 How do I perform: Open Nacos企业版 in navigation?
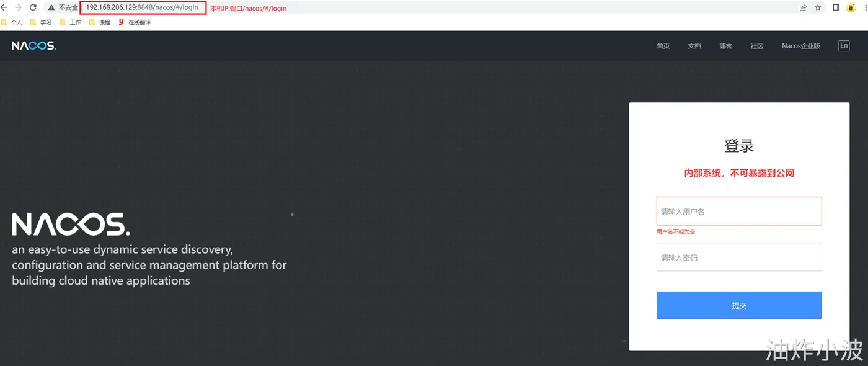coord(801,46)
